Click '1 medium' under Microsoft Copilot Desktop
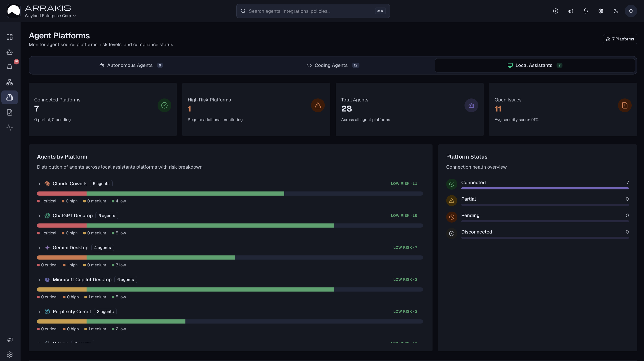The width and height of the screenshot is (644, 361). click(x=95, y=297)
